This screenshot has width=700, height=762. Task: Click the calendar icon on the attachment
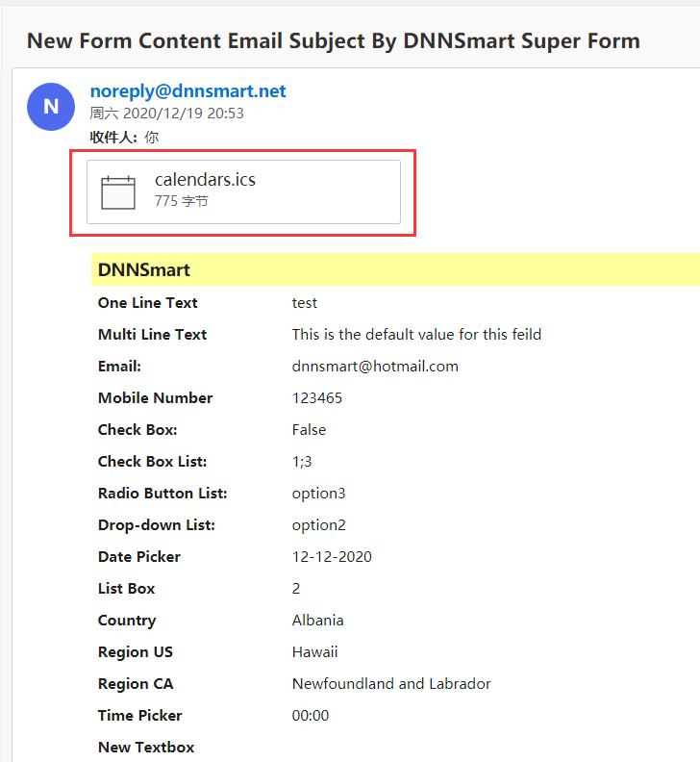point(118,192)
